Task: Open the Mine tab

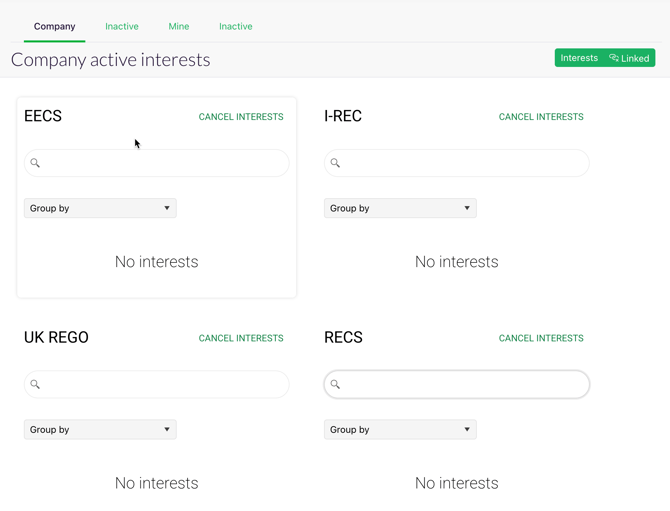Action: pyautogui.click(x=179, y=26)
